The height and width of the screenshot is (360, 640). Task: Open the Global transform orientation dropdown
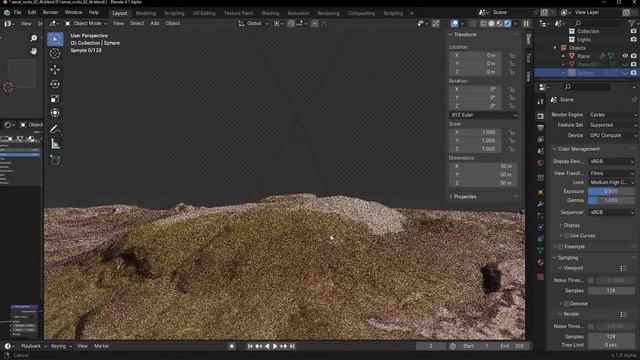(x=253, y=24)
